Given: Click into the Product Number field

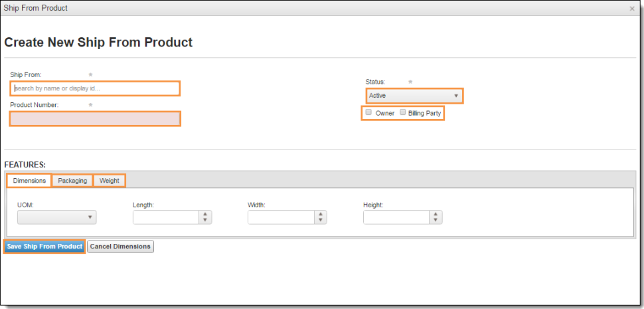Looking at the screenshot, I should pos(95,119).
